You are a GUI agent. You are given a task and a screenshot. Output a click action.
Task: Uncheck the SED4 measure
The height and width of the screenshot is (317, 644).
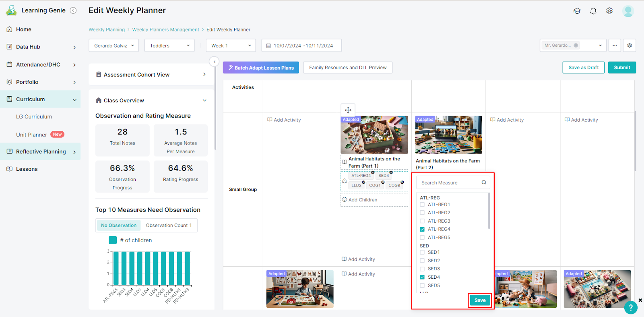point(422,277)
